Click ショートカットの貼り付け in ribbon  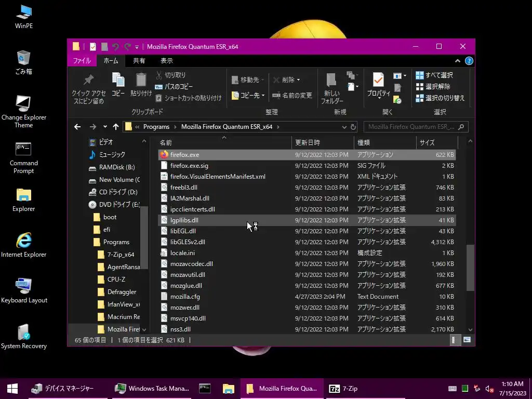pos(188,98)
